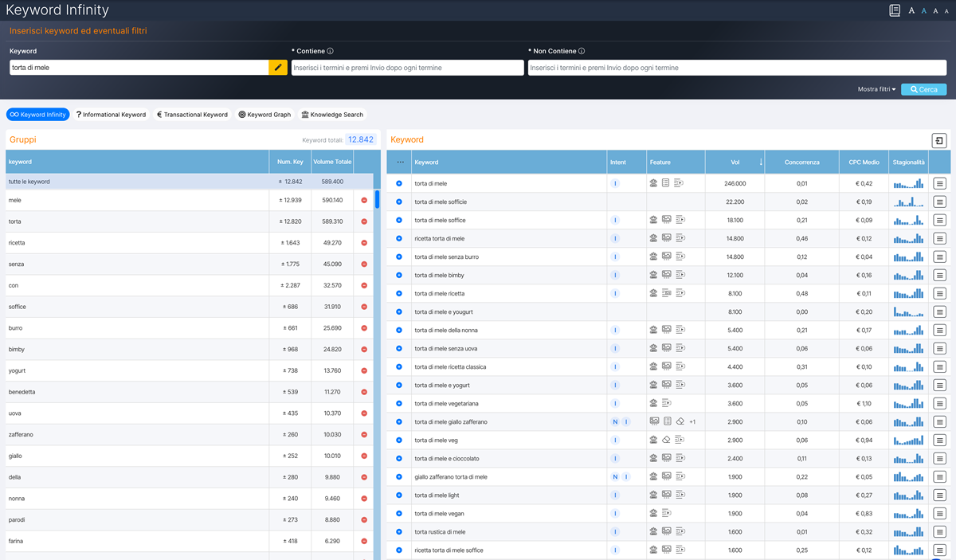Switch to the Informational Keyword tab
Viewport: 956px width, 560px height.
click(x=112, y=115)
